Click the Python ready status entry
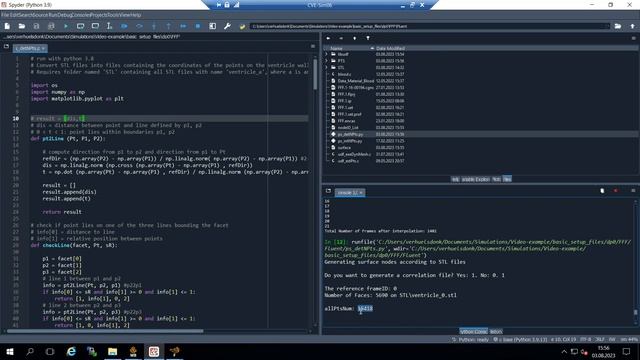This screenshot has width=640, height=360. (470, 340)
